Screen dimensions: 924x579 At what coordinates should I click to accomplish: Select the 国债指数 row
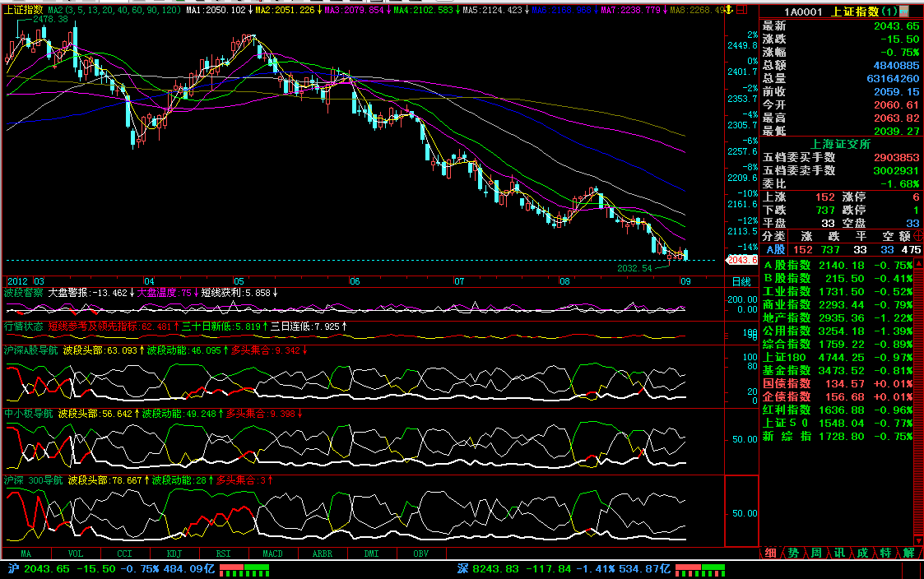pyautogui.click(x=838, y=383)
